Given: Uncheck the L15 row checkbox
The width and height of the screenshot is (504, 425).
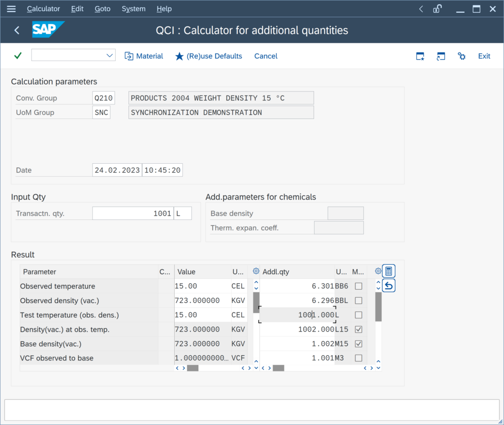Looking at the screenshot, I should (358, 329).
